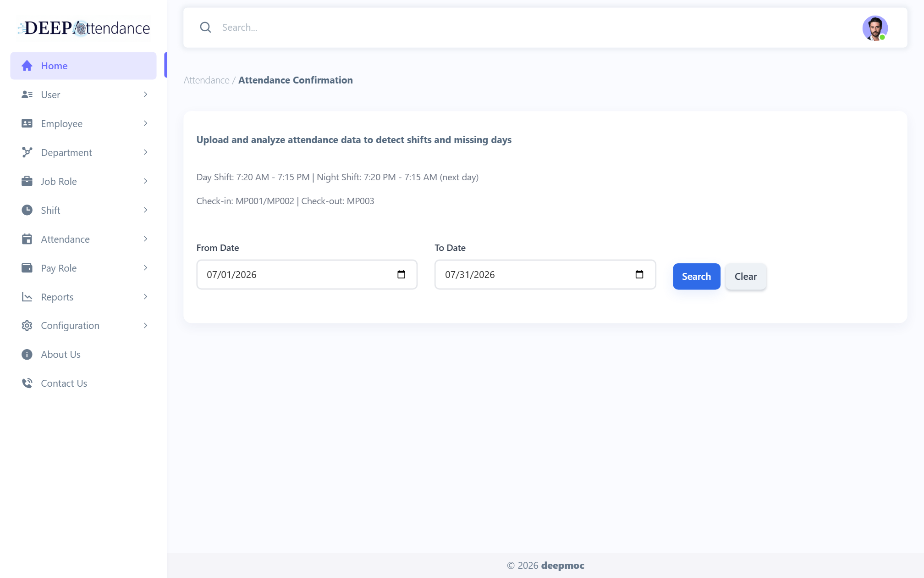Click the Attendance Confirmation breadcrumb title
The width and height of the screenshot is (924, 578).
coord(296,80)
